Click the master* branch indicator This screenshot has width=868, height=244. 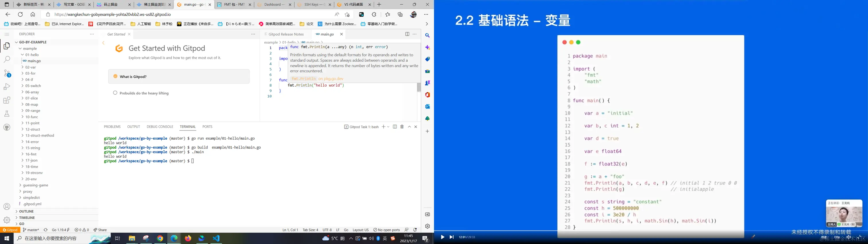[x=31, y=230]
